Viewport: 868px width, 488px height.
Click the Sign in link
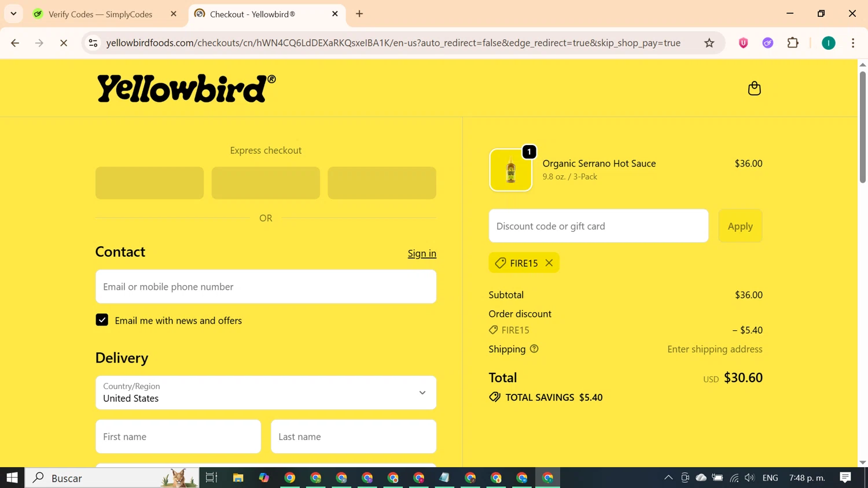point(422,253)
